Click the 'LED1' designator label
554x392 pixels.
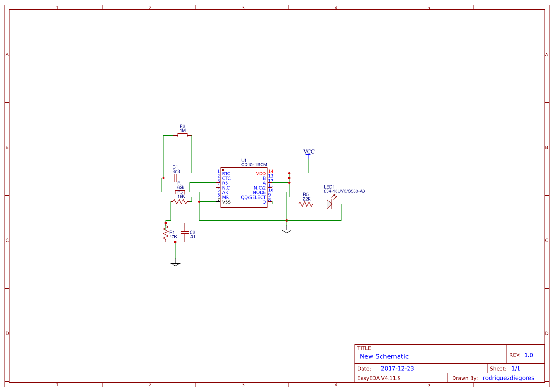tap(329, 187)
